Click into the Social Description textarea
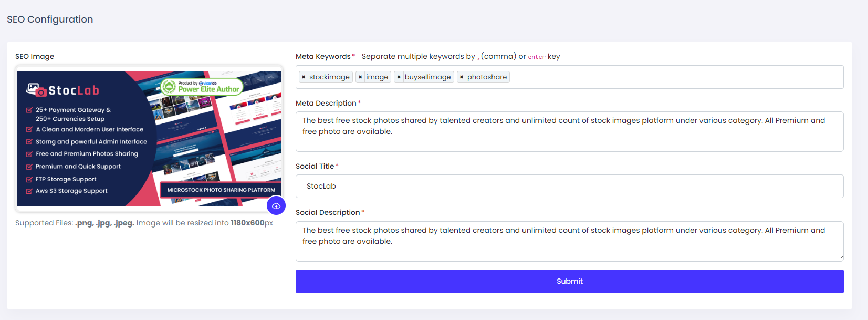 point(569,241)
